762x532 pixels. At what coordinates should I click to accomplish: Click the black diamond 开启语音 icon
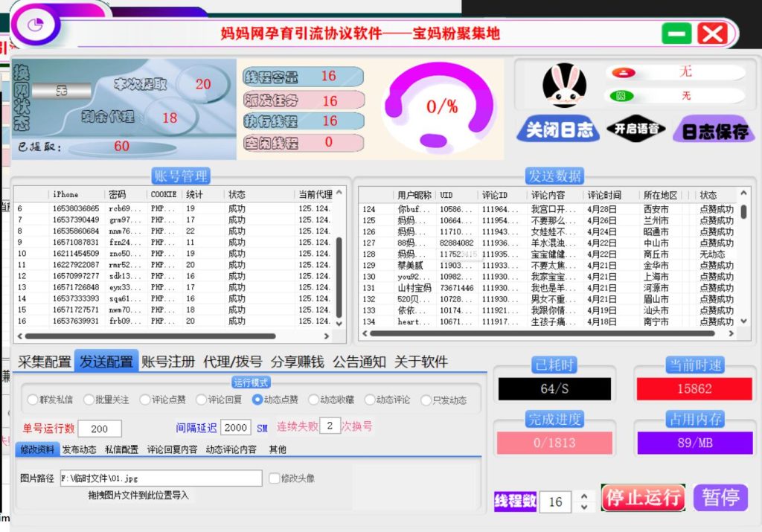635,129
